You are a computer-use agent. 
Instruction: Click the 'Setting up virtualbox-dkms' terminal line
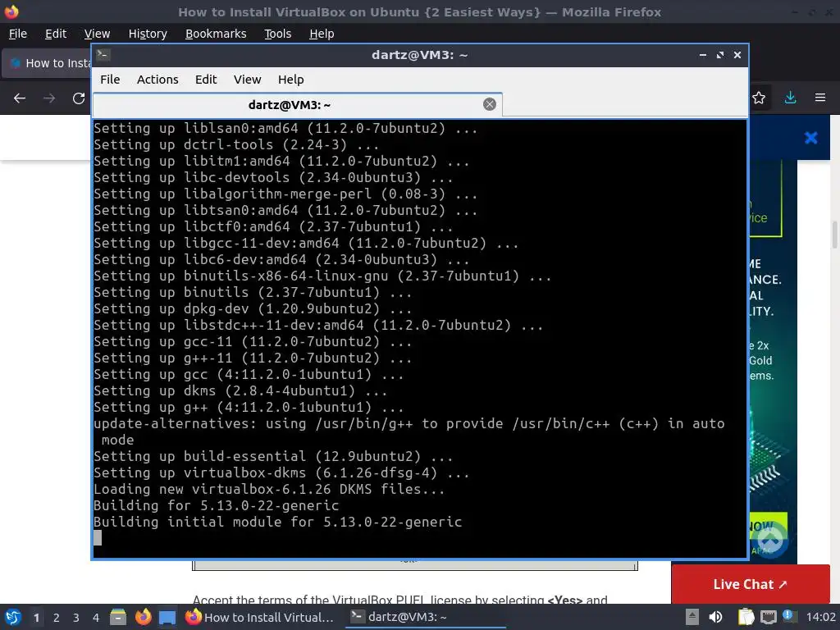point(281,473)
